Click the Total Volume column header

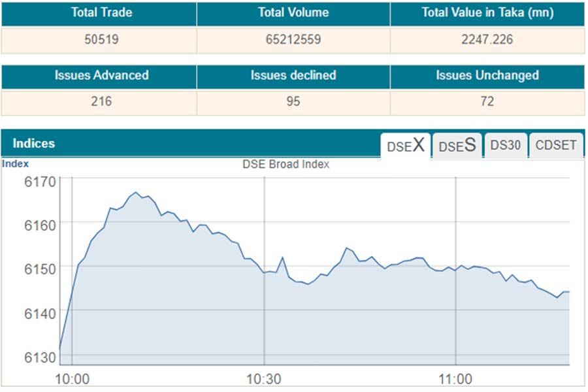tap(293, 13)
